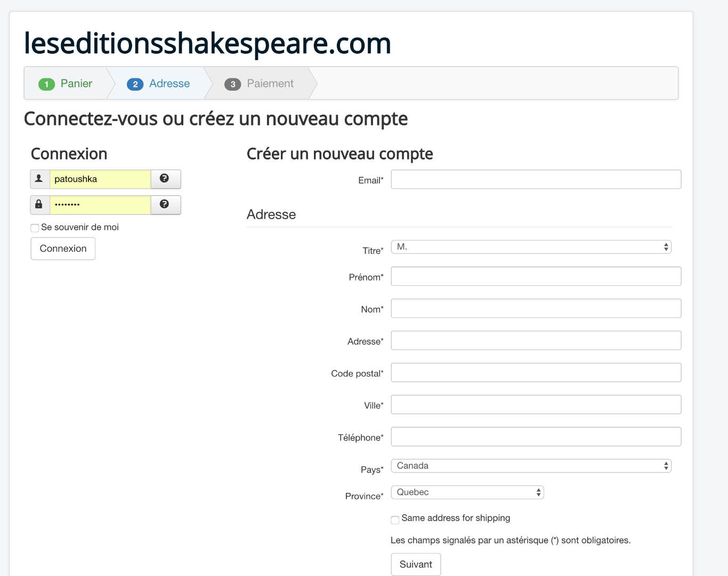The width and height of the screenshot is (728, 576).
Task: Open the leseditionsshakespeare.com site title
Action: click(207, 43)
